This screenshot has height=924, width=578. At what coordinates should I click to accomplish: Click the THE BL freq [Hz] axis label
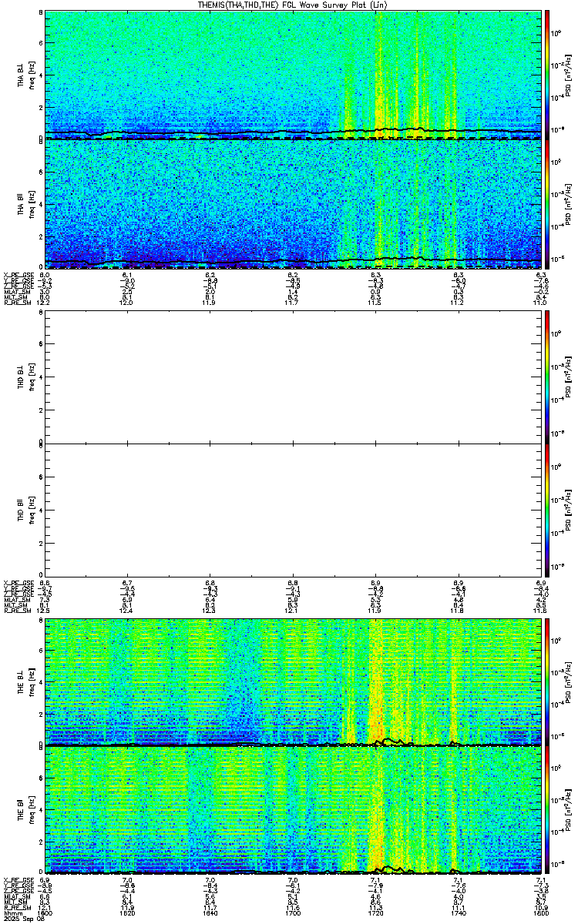pyautogui.click(x=31, y=681)
